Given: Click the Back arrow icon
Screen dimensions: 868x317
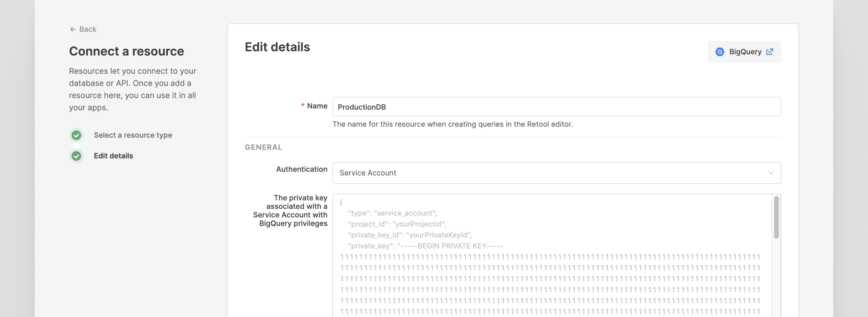Looking at the screenshot, I should (72, 29).
